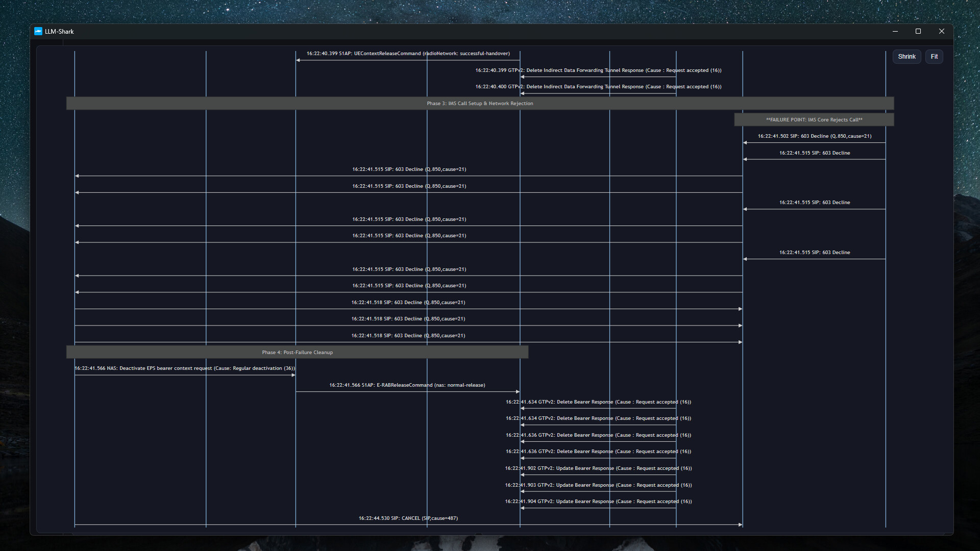Maximize the LLM-Shark window
This screenshot has width=980, height=551.
[x=918, y=32]
